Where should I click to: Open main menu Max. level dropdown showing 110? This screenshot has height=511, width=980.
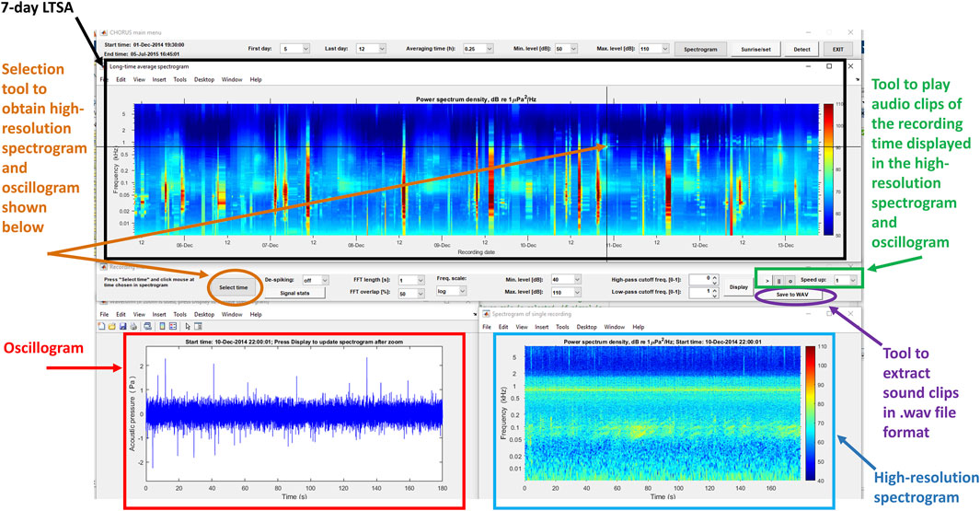click(653, 48)
